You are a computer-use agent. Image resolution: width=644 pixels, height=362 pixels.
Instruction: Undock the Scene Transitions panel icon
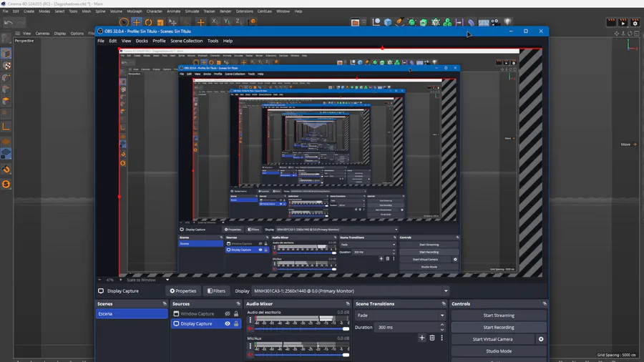(x=444, y=304)
